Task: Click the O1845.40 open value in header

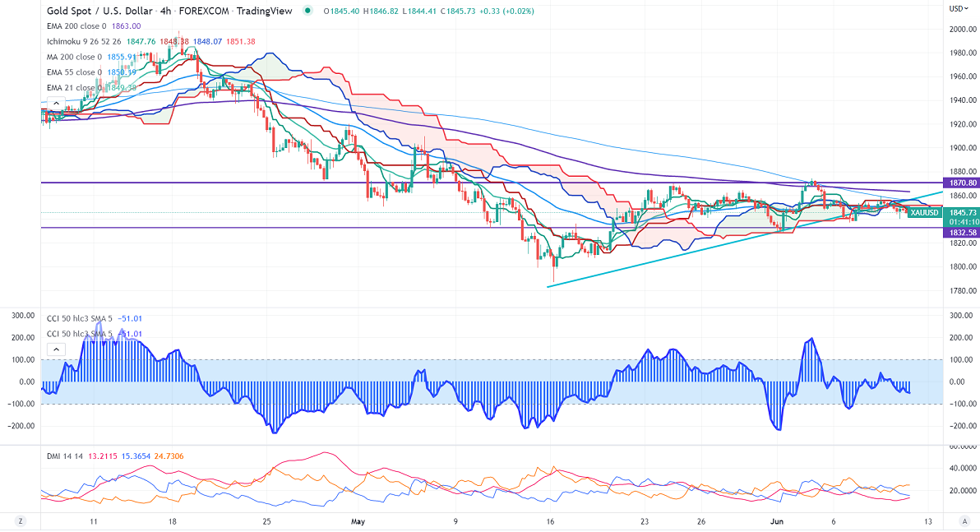Action: 341,11
